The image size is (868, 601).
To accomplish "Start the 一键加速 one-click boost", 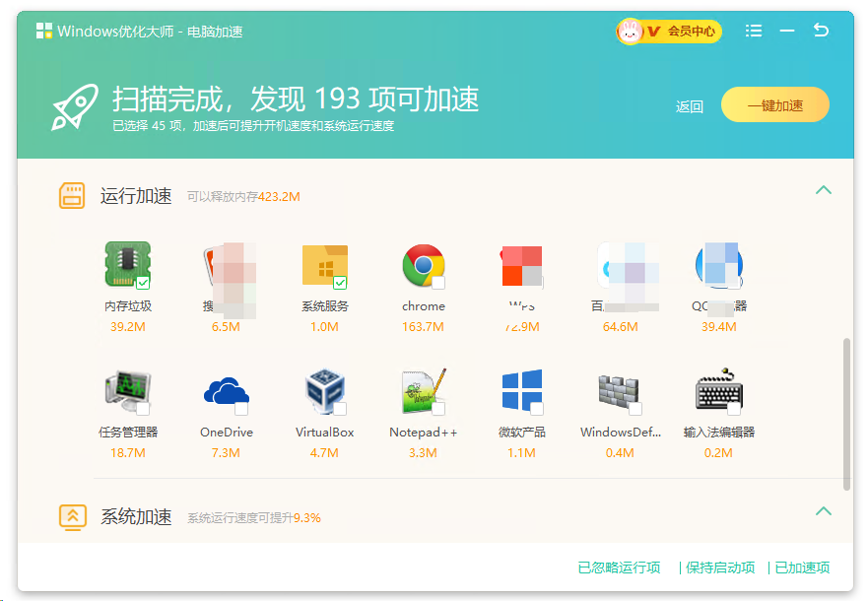I will tap(775, 104).
